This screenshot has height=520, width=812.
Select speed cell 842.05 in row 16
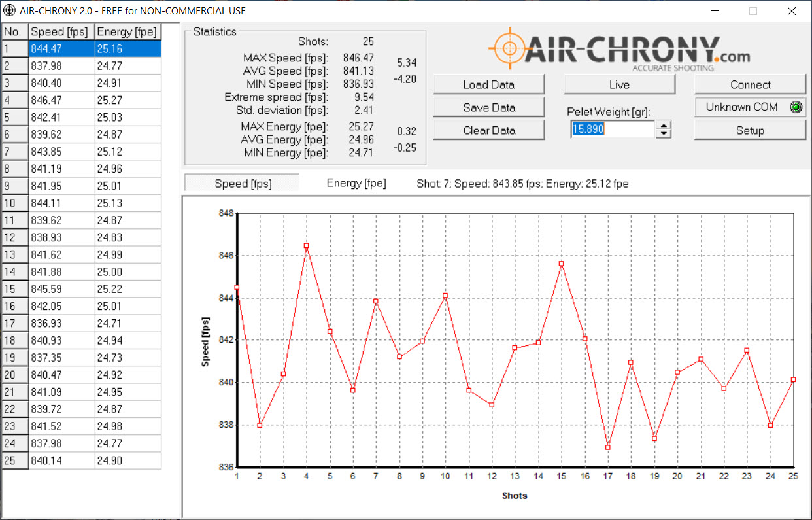(x=62, y=306)
